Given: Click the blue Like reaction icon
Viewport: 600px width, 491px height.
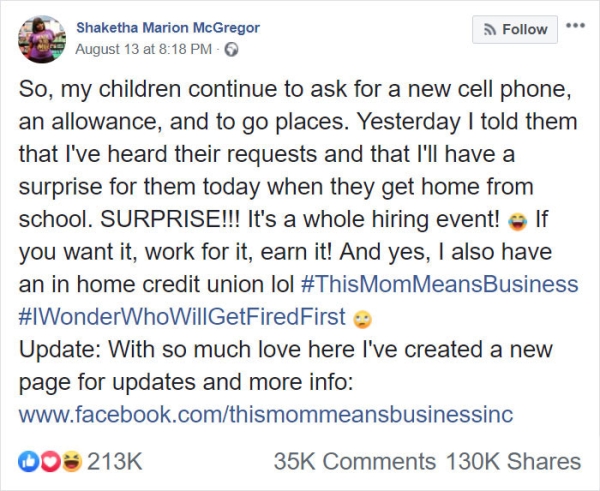Looking at the screenshot, I should [29, 461].
